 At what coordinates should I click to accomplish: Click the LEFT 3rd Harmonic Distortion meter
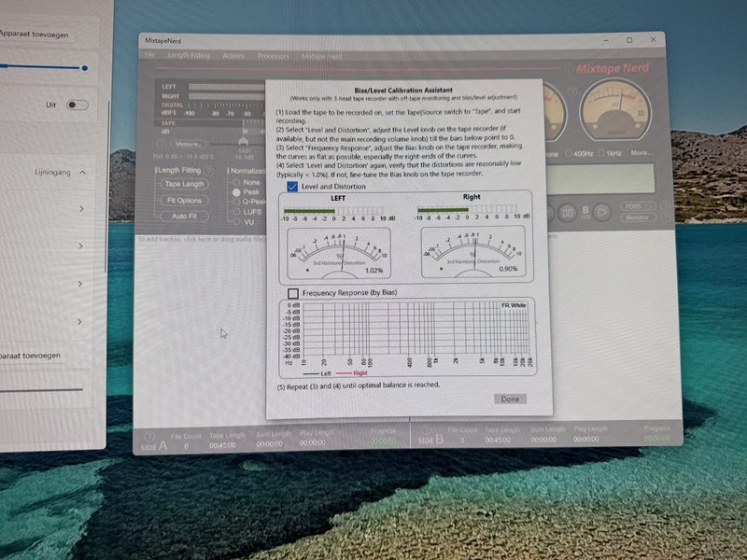[339, 253]
